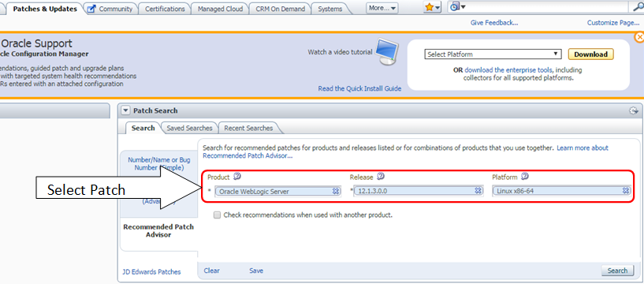Click the patch Search button
This screenshot has width=644, height=284.
click(617, 271)
